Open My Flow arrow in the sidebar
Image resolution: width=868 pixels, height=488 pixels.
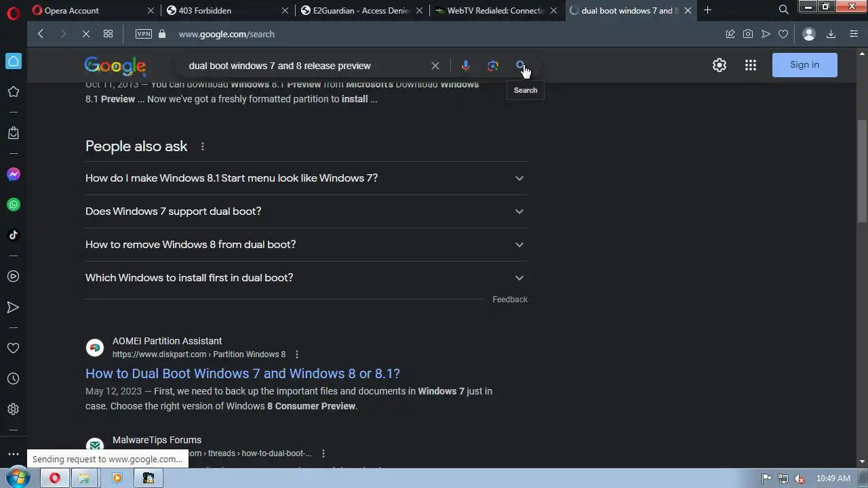[14, 307]
